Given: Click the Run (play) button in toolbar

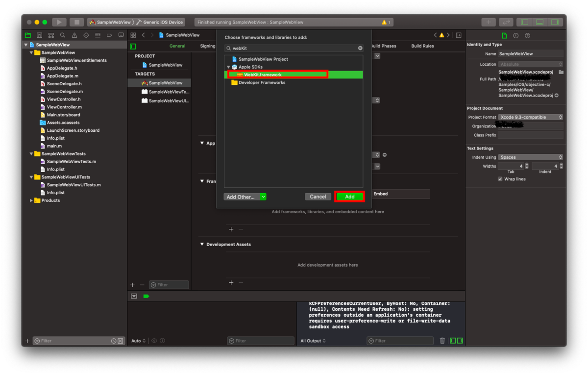Looking at the screenshot, I should (59, 22).
